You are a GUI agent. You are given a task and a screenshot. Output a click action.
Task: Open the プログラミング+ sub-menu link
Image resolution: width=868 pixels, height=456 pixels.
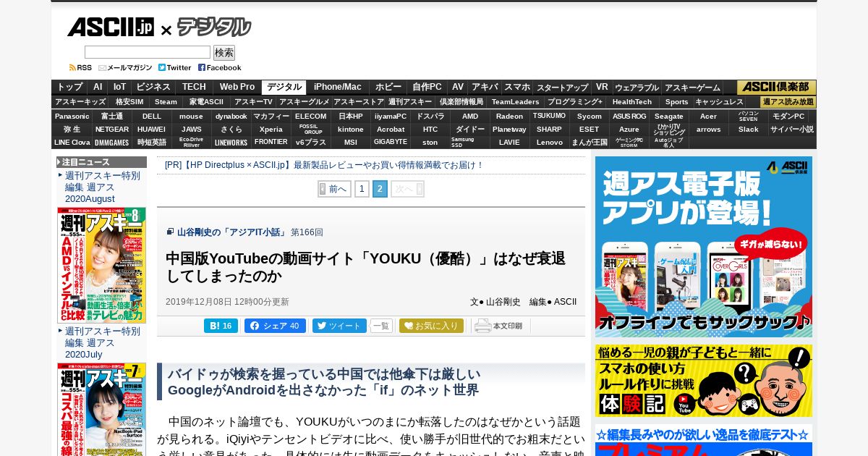[x=575, y=102]
